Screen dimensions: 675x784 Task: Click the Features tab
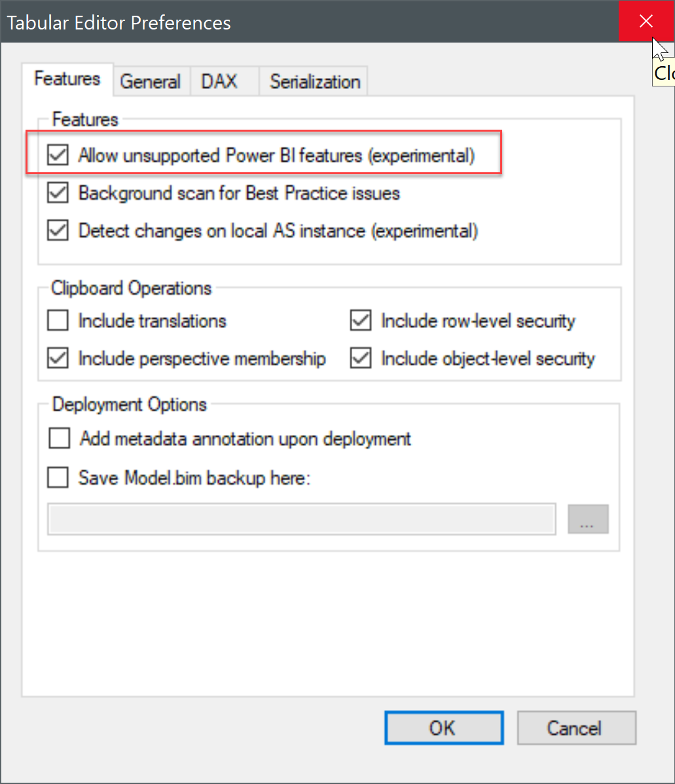pos(67,79)
